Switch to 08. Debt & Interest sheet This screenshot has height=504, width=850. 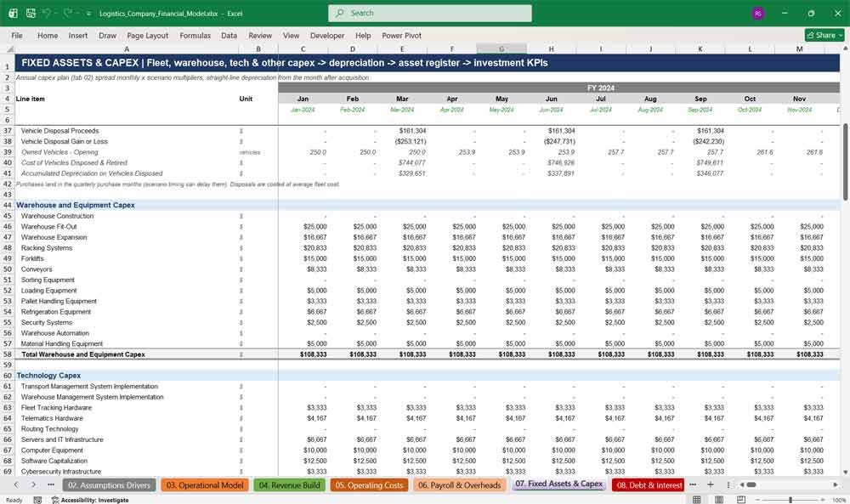point(649,485)
